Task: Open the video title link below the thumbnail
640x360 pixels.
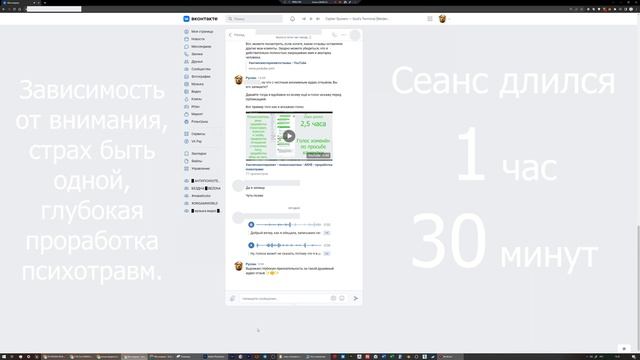Action: 289,167
